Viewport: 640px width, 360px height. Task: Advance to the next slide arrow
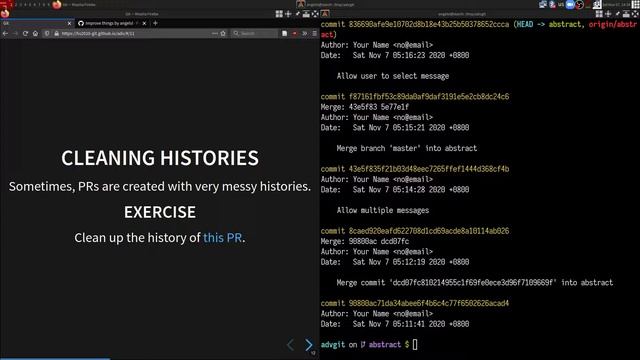coord(309,345)
